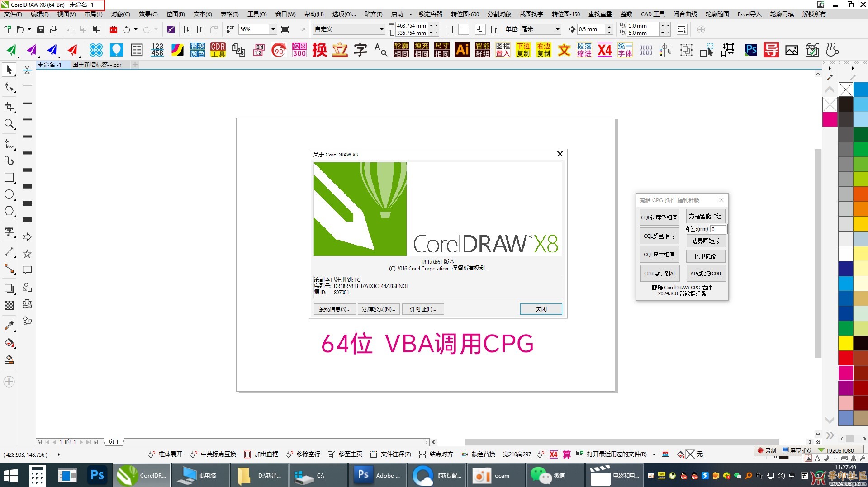Select the Transparency checkerboard tool
Screen dimensions: 868x487
pyautogui.click(x=9, y=305)
